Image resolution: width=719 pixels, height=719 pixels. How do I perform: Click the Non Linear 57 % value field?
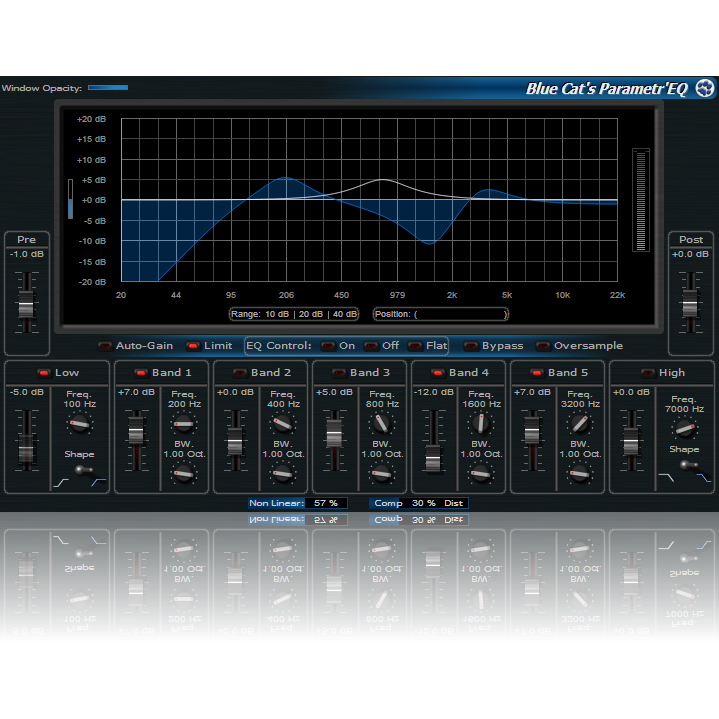pos(326,503)
